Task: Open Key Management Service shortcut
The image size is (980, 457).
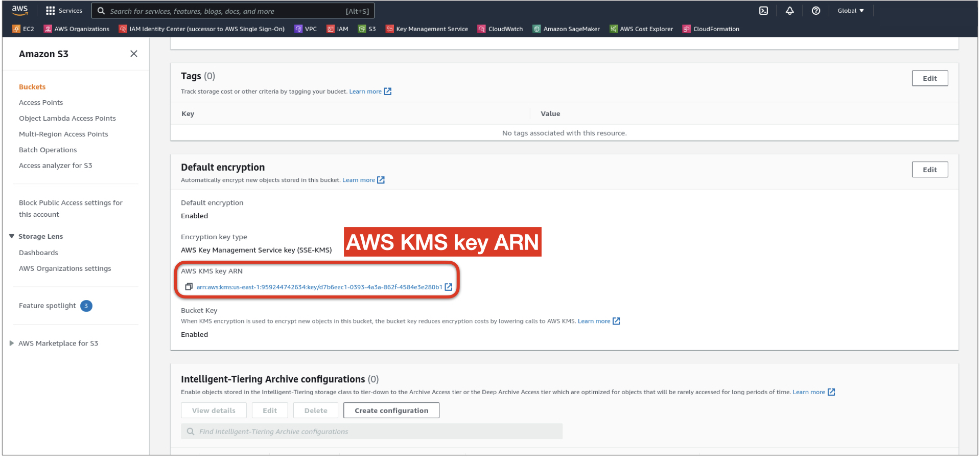Action: 427,29
